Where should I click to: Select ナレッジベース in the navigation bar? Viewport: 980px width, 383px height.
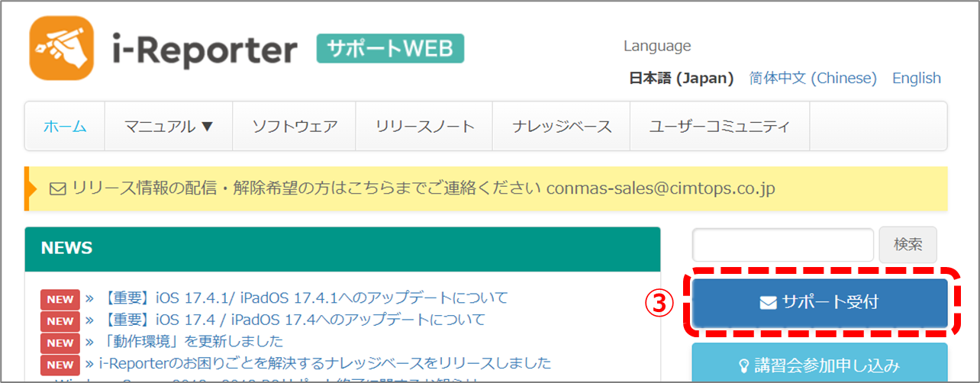click(562, 127)
